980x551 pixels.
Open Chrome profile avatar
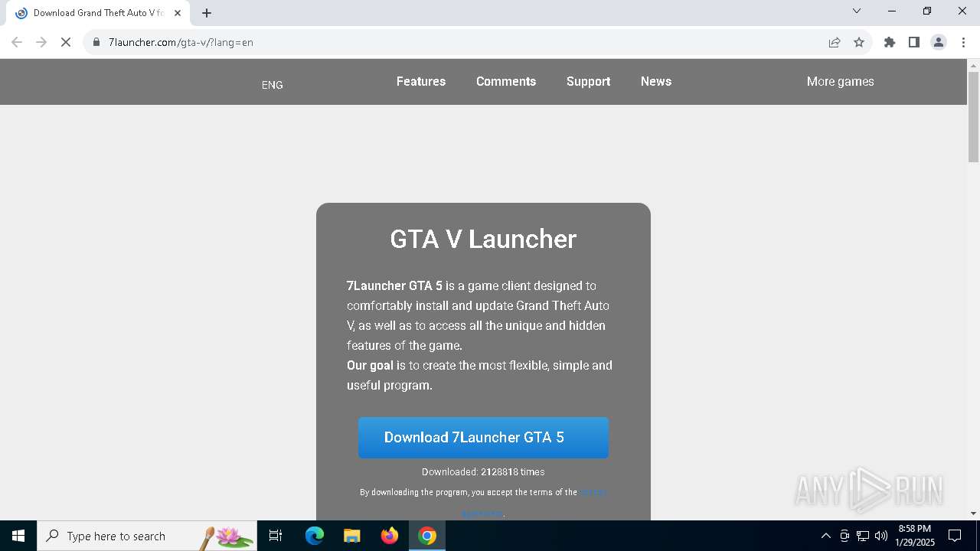(x=939, y=42)
